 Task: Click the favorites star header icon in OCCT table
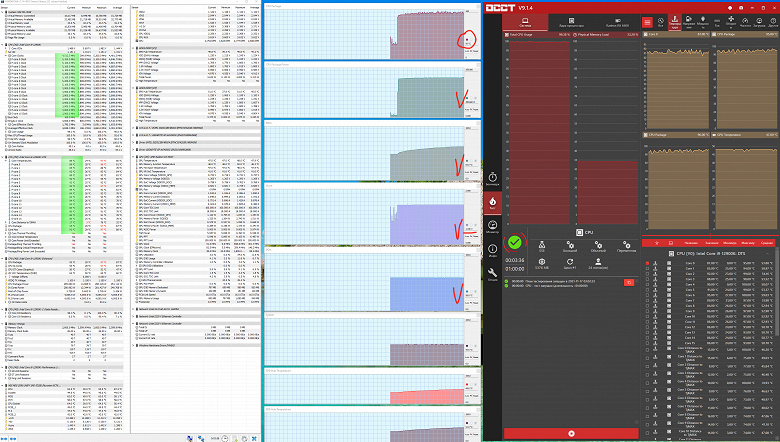tap(657, 243)
